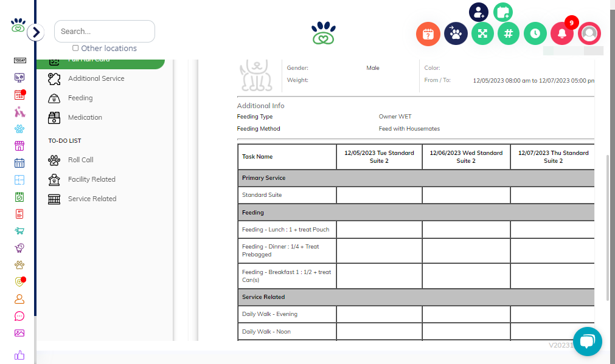Screen dimensions: 615x364
Task: Open the purple cart-with-clock sidebar icon
Action: coord(19,248)
